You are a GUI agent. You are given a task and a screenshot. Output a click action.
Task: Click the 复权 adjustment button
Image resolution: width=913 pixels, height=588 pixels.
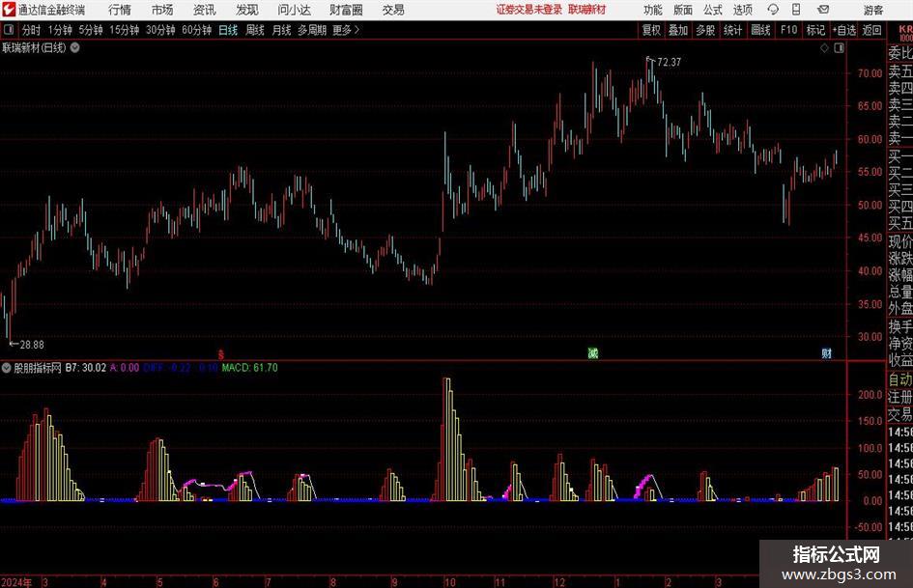point(651,30)
